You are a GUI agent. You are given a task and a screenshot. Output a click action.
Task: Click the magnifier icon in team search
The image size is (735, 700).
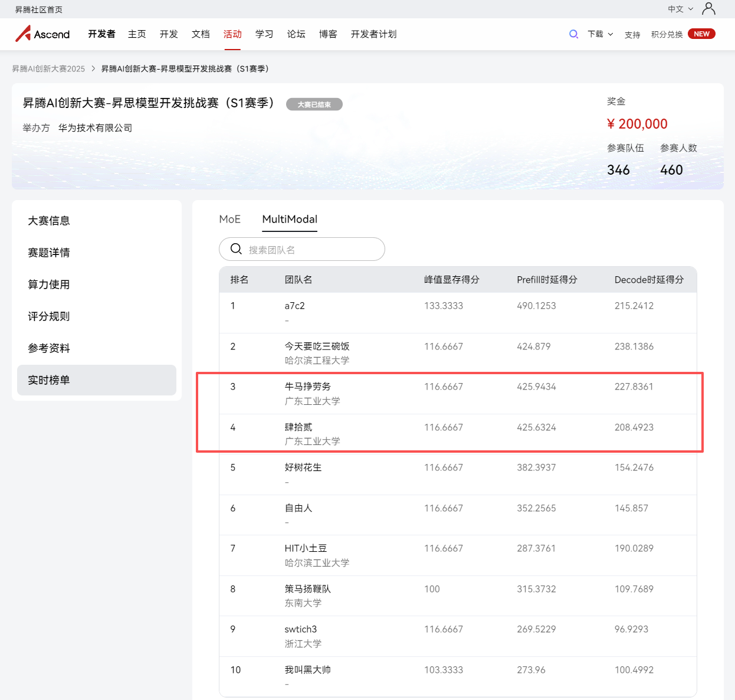pyautogui.click(x=236, y=249)
